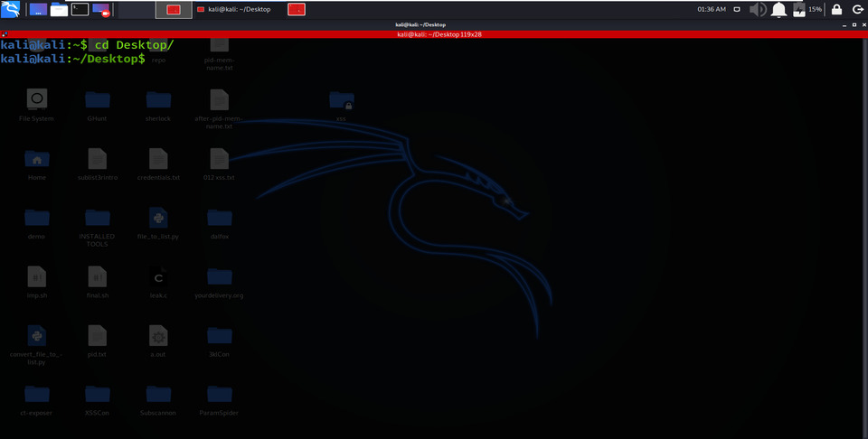Select yourdelivery.org folder on desktop
Image resolution: width=868 pixels, height=439 pixels.
[219, 282]
